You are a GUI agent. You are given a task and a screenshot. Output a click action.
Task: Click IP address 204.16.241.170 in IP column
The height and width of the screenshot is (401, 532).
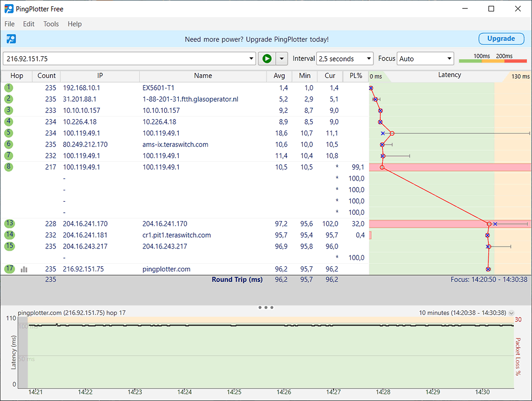85,224
